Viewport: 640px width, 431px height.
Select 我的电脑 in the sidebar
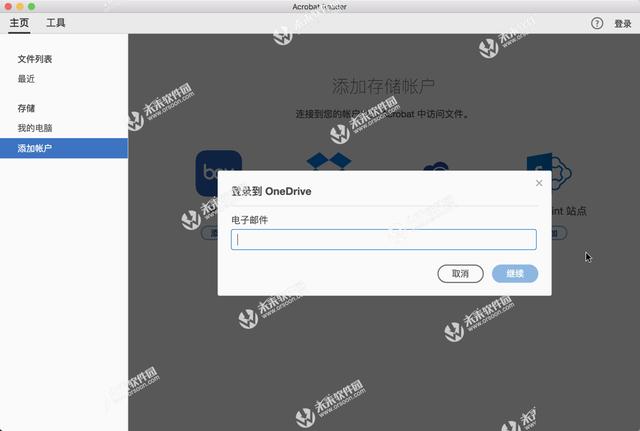point(35,128)
